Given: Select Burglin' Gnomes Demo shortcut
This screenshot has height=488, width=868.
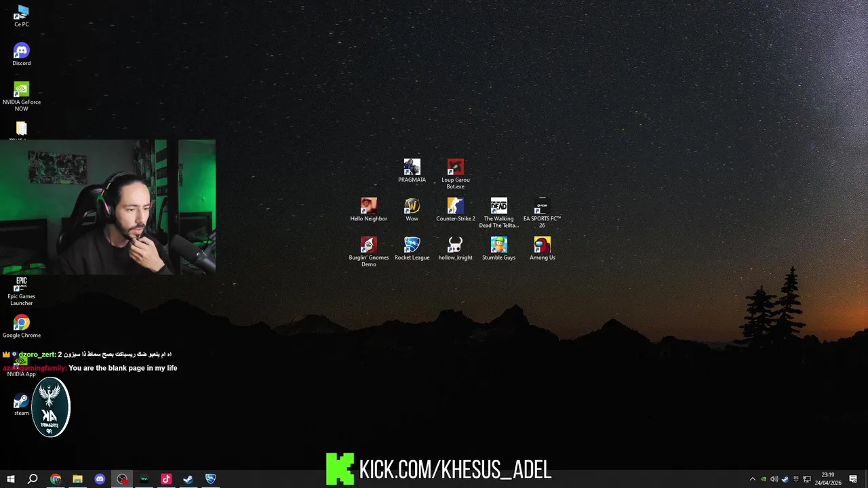Looking at the screenshot, I should pos(369,251).
